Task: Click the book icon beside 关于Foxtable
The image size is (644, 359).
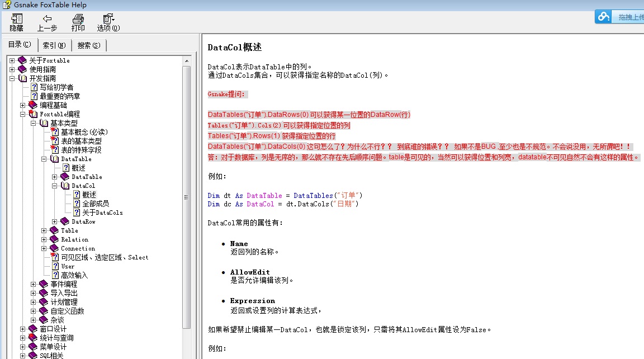Action: coord(22,60)
